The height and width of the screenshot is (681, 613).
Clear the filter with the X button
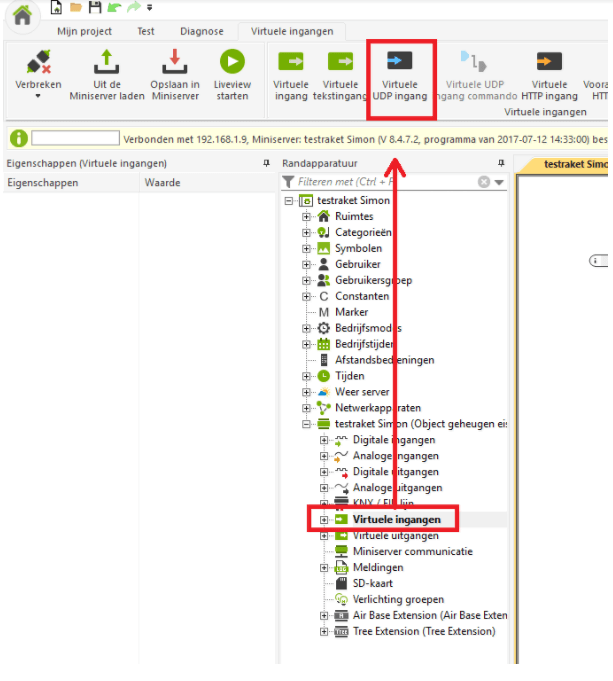484,183
